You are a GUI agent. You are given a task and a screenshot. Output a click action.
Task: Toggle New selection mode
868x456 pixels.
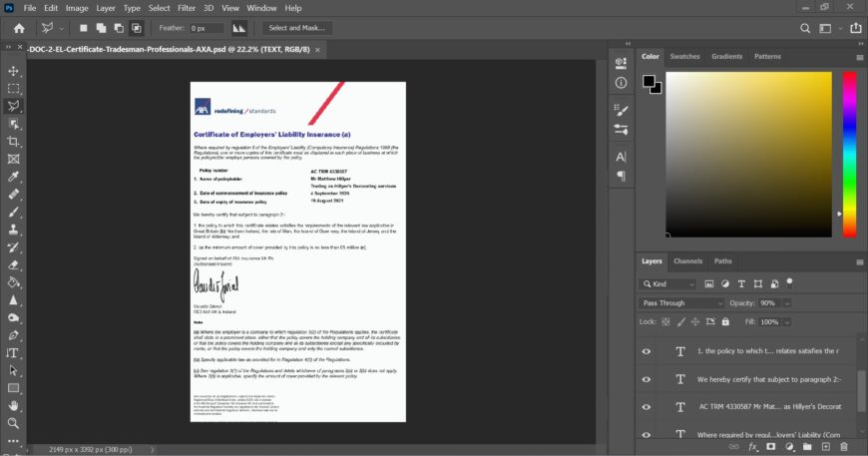click(x=83, y=28)
